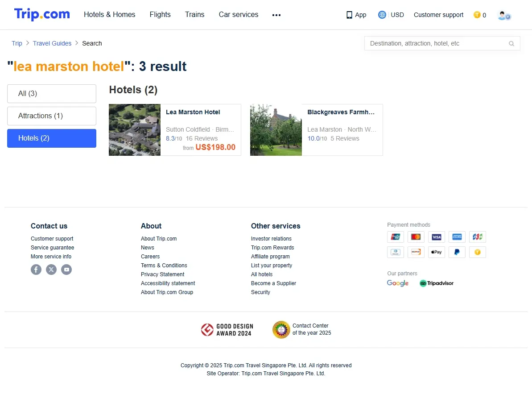Open Customer support in the header
The image size is (532, 411).
438,15
